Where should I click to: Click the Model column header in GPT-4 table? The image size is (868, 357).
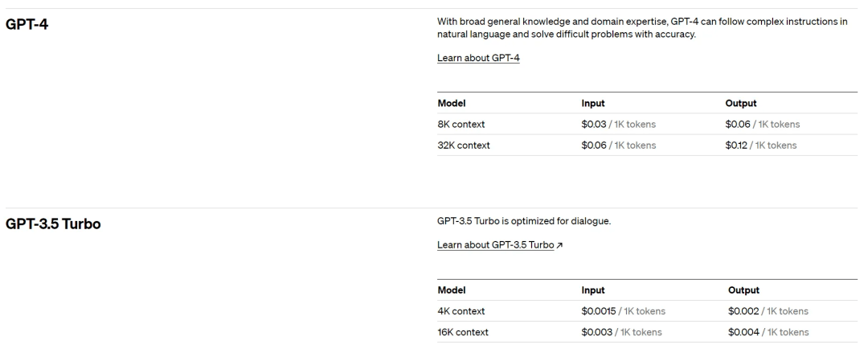click(x=452, y=104)
